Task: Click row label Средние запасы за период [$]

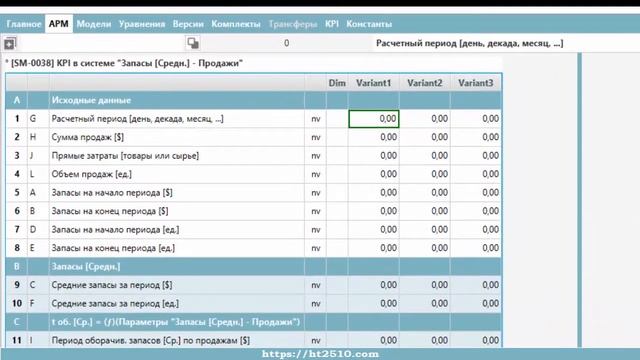Action: (x=112, y=285)
